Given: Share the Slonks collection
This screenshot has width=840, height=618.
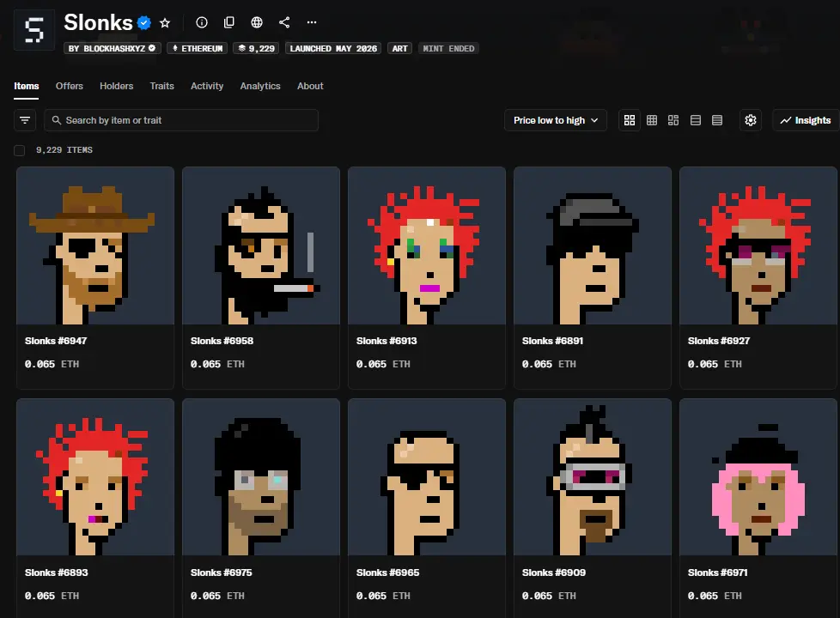Looking at the screenshot, I should point(284,22).
